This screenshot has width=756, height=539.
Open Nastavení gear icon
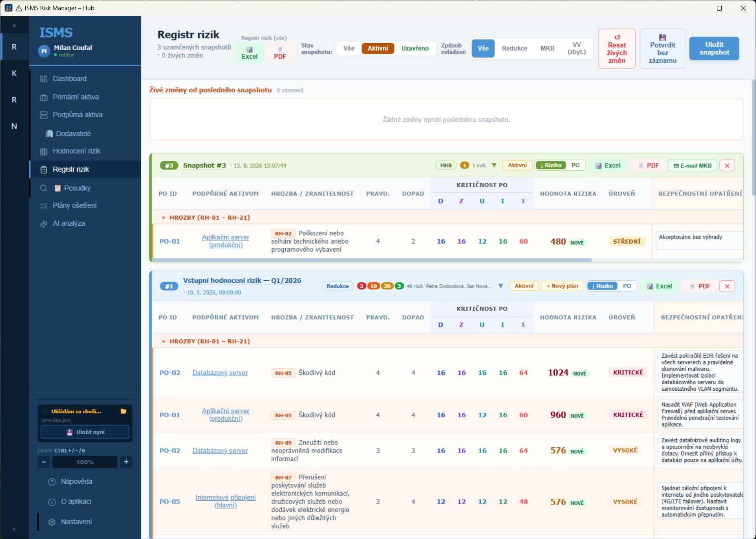click(x=52, y=522)
